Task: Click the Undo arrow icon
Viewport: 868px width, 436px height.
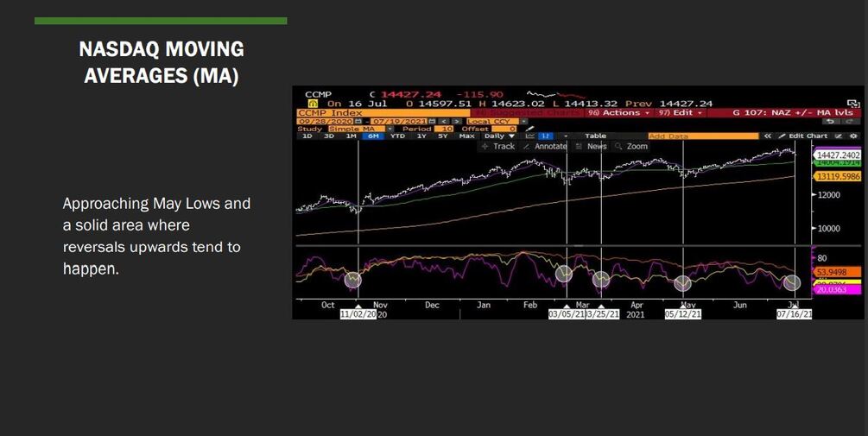Action: click(x=831, y=121)
